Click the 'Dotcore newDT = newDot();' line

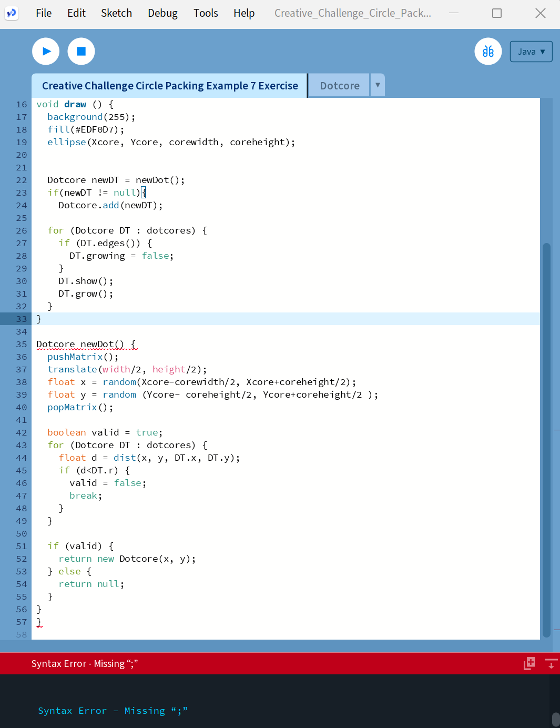(x=116, y=180)
